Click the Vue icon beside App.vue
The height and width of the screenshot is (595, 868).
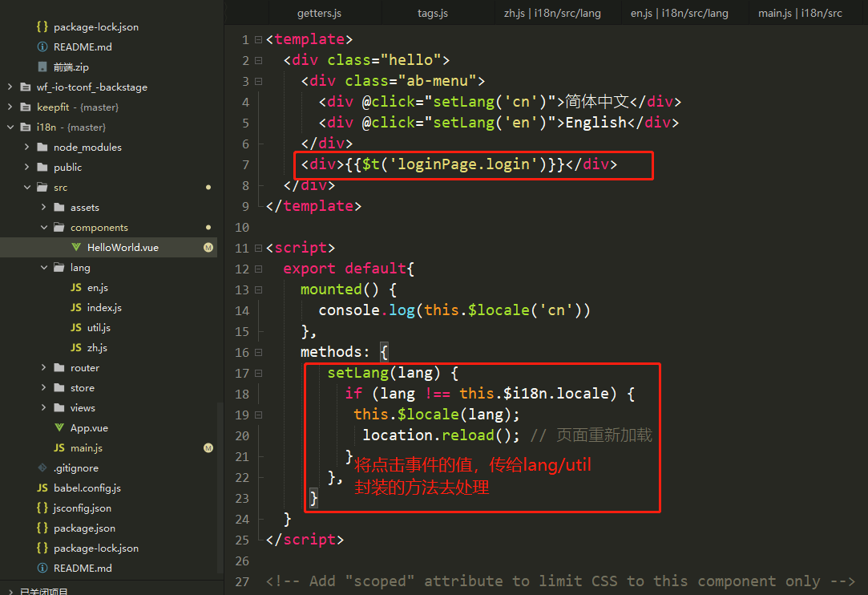click(59, 427)
